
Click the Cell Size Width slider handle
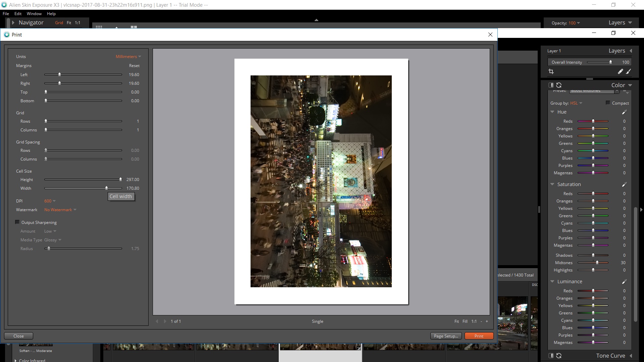tap(107, 188)
